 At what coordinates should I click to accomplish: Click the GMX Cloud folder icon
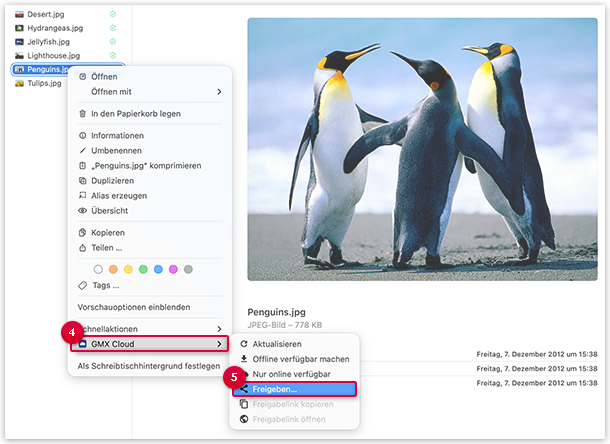coord(82,344)
